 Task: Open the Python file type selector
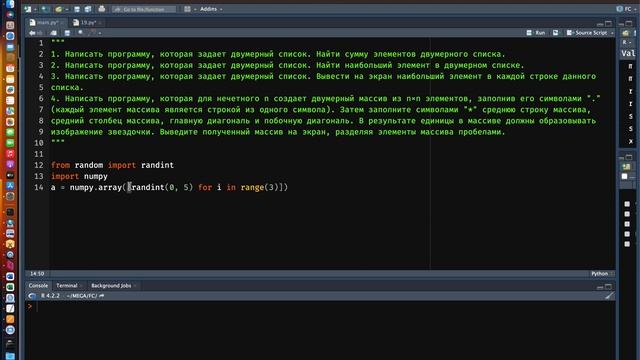click(x=602, y=273)
